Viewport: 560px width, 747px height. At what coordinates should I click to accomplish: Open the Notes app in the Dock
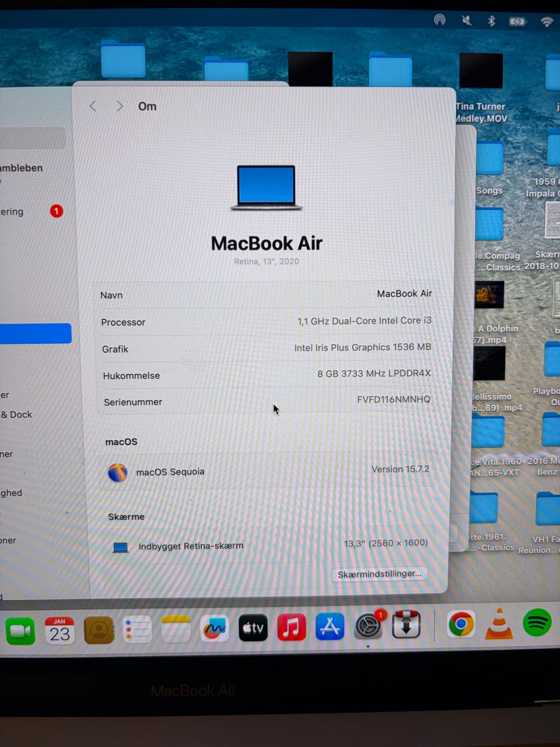point(176,629)
